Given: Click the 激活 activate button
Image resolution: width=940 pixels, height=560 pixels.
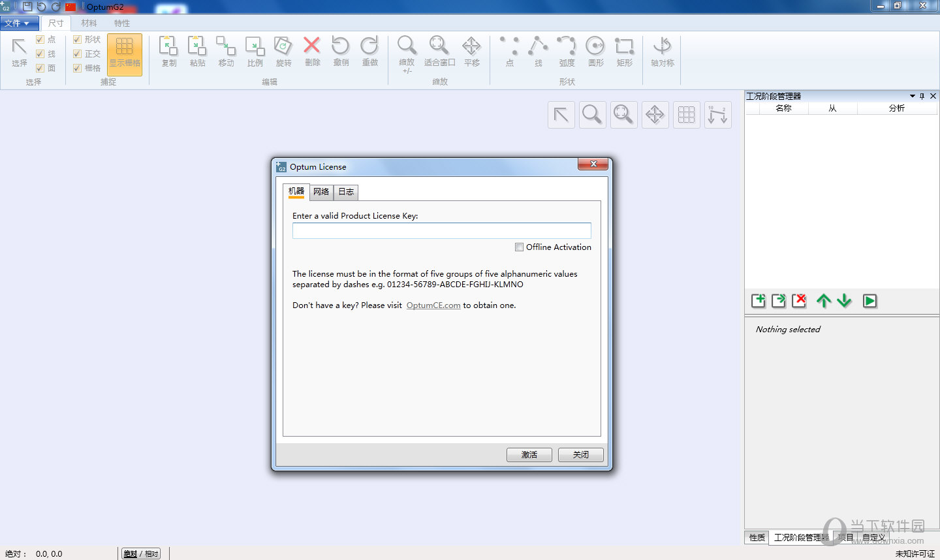Looking at the screenshot, I should (x=529, y=455).
